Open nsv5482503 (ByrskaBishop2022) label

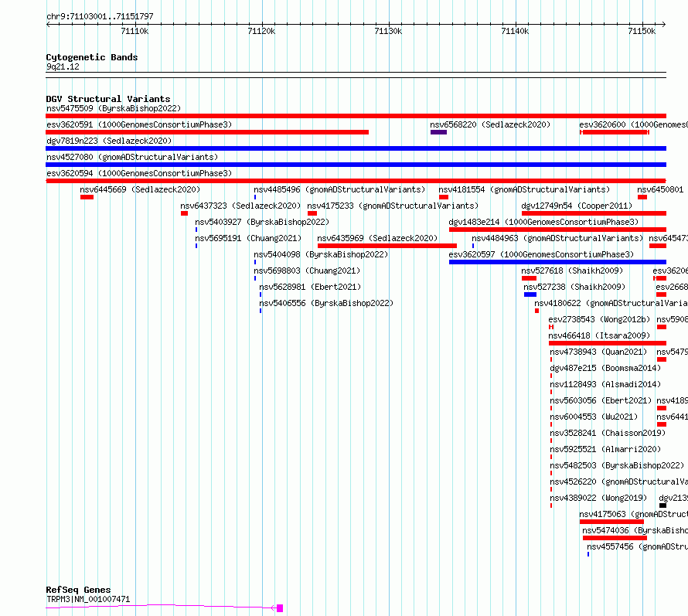coord(617,465)
